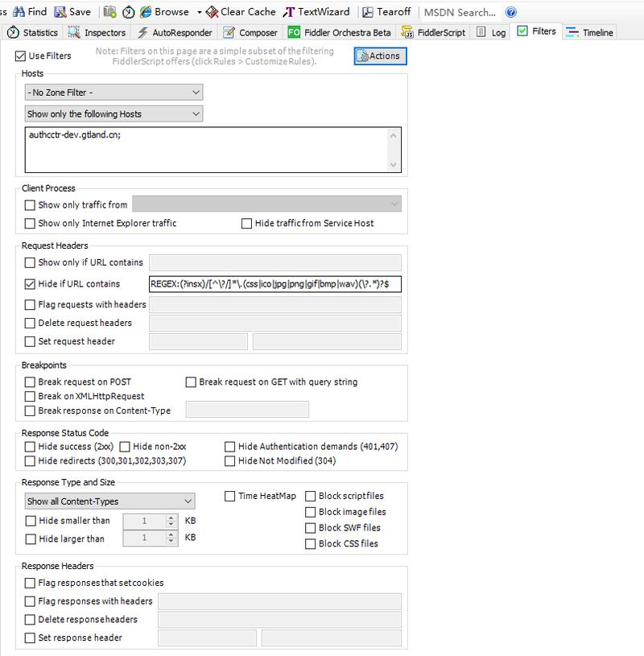This screenshot has width=644, height=656.
Task: Enable Show only traffic from checkbox
Action: point(30,205)
